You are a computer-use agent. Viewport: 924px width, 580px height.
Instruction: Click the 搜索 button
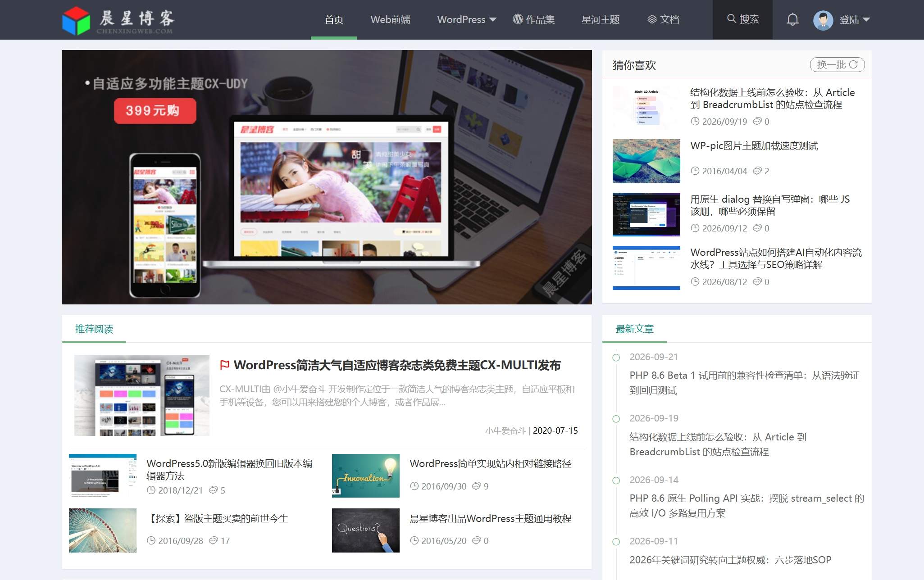[x=742, y=20]
